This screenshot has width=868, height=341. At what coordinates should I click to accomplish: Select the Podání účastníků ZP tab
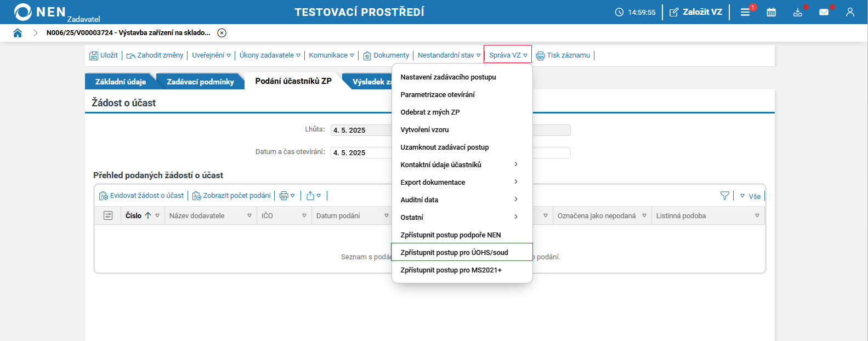293,81
